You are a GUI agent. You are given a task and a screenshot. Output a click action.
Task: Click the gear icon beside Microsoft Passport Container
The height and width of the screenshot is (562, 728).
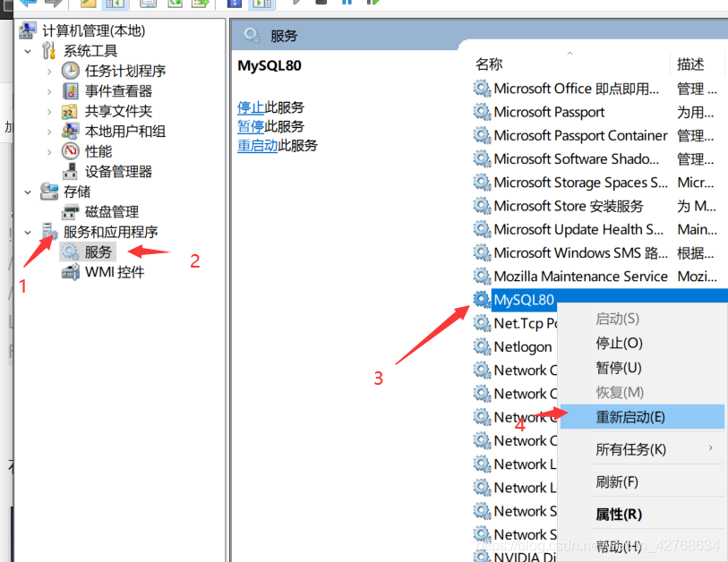point(482,135)
